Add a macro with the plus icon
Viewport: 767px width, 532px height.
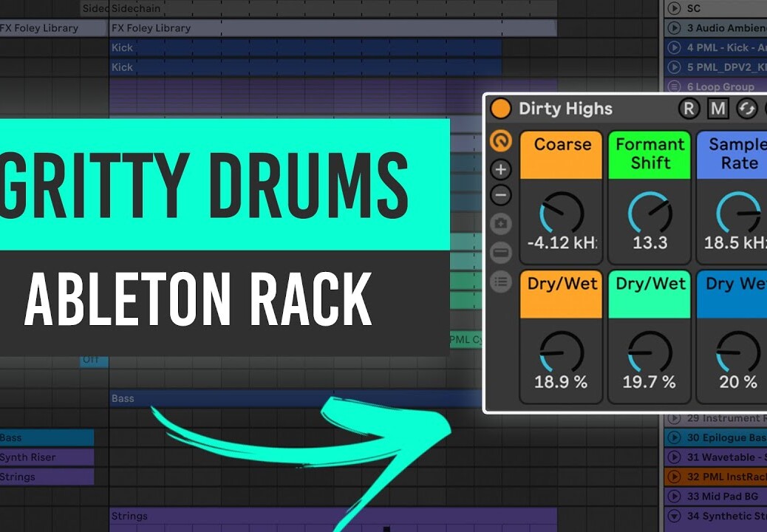501,170
